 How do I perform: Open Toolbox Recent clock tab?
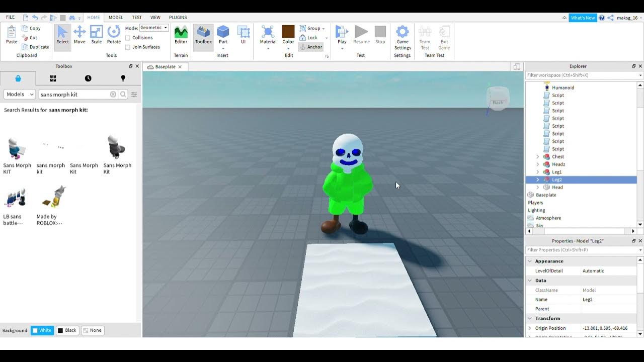click(88, 78)
